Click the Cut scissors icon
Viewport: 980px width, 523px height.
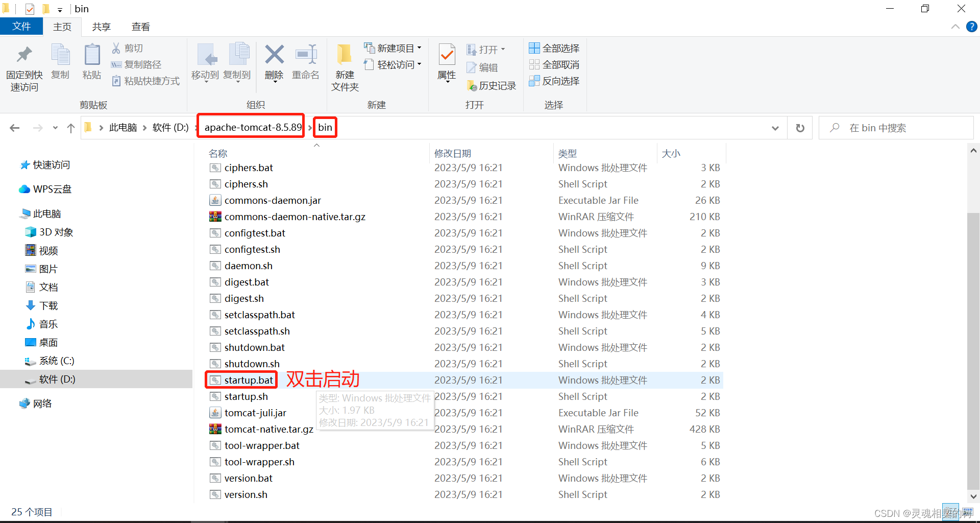tap(116, 48)
